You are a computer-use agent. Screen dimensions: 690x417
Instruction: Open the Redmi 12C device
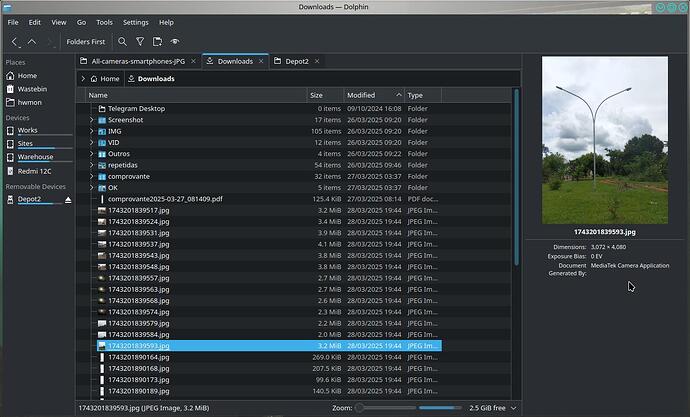point(35,171)
